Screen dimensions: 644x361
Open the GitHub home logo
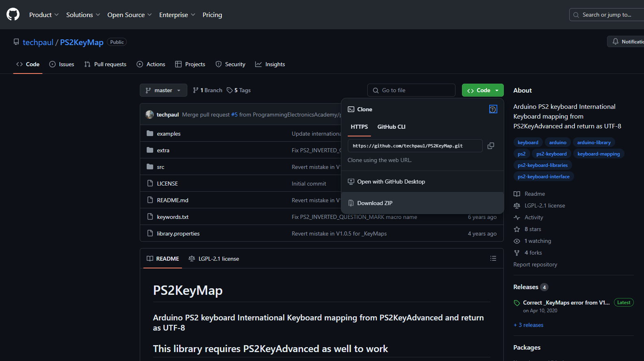pos(13,15)
